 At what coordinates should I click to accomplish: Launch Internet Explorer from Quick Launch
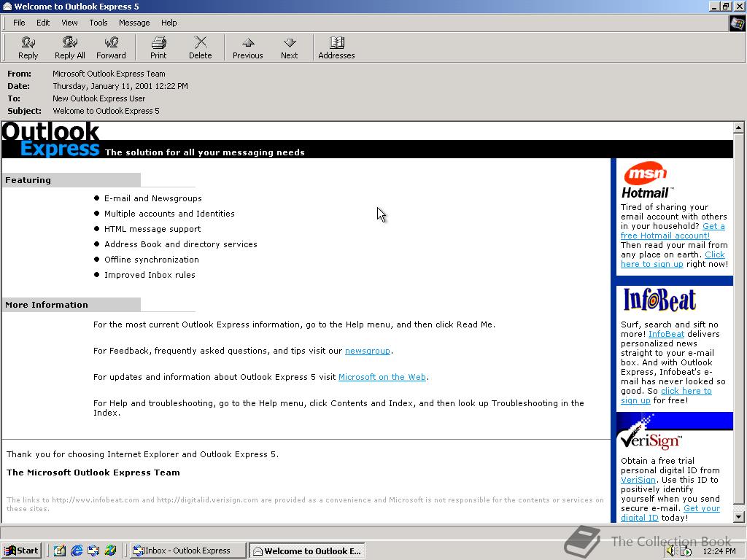point(77,551)
